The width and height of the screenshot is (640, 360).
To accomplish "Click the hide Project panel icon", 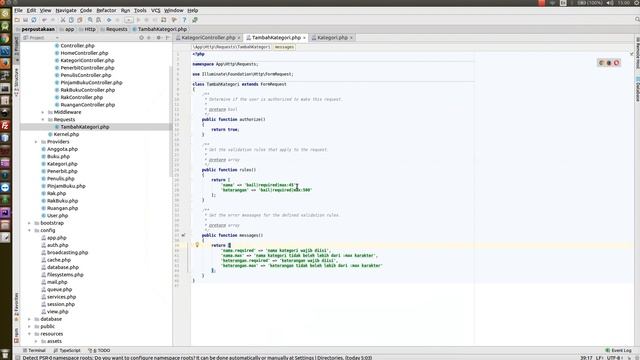I will 167,38.
